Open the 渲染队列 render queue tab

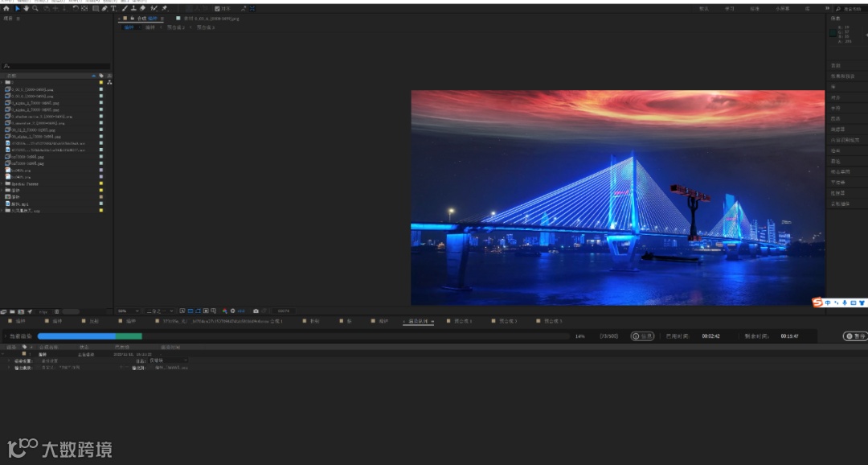(x=419, y=322)
